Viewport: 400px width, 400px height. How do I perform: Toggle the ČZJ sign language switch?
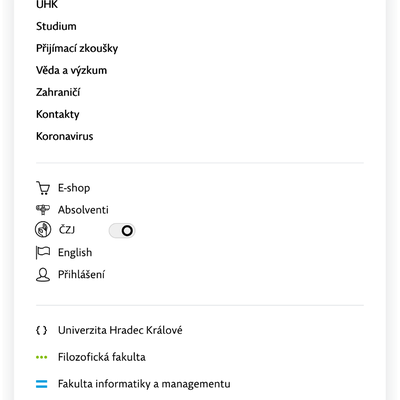click(x=122, y=231)
